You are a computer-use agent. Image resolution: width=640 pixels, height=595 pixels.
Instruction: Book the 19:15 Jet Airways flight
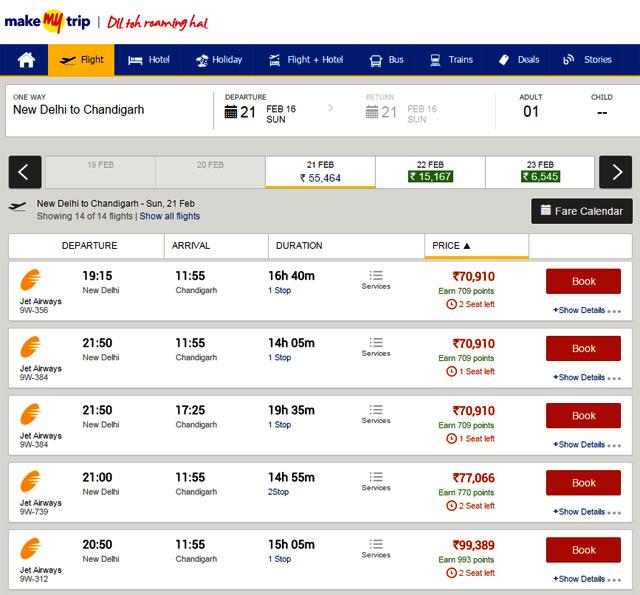(x=583, y=281)
